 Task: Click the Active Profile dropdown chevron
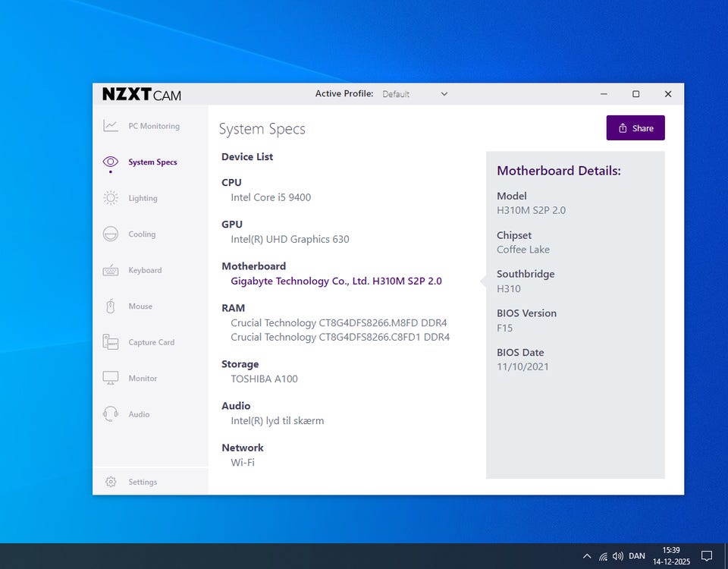point(444,94)
